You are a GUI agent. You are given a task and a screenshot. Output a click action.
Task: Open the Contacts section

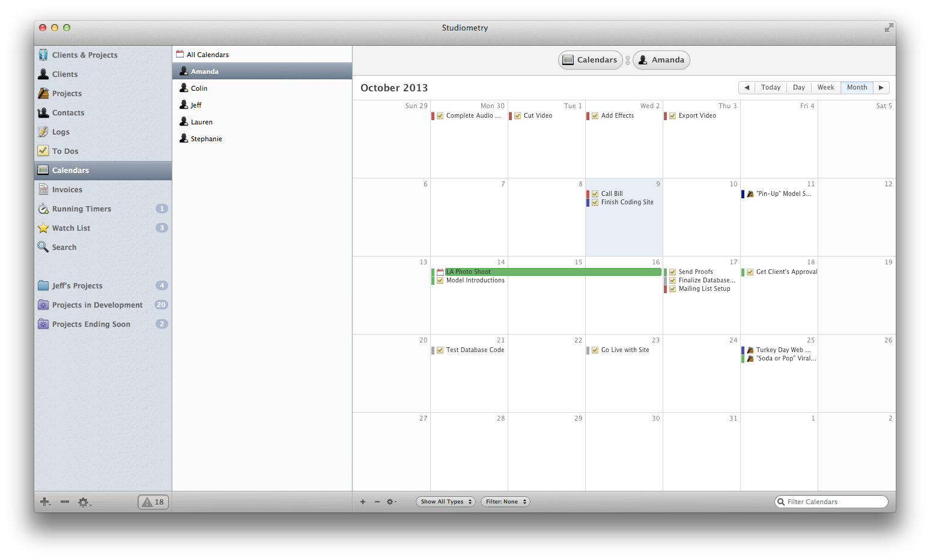[x=68, y=112]
